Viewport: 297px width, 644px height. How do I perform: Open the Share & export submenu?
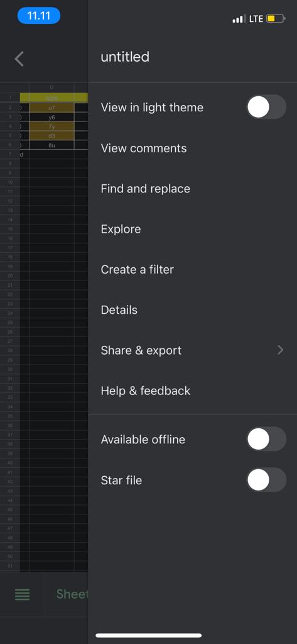(192, 350)
